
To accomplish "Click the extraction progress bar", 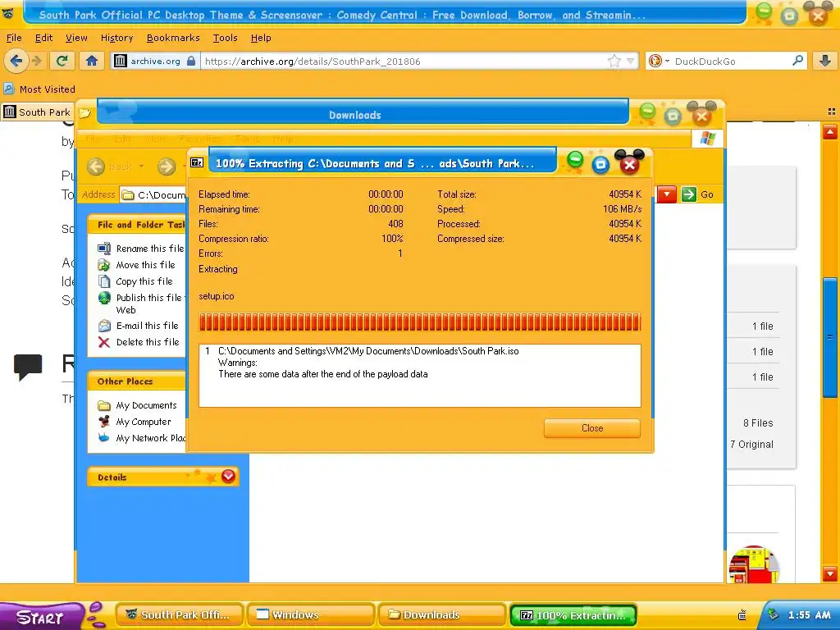I will pos(419,322).
